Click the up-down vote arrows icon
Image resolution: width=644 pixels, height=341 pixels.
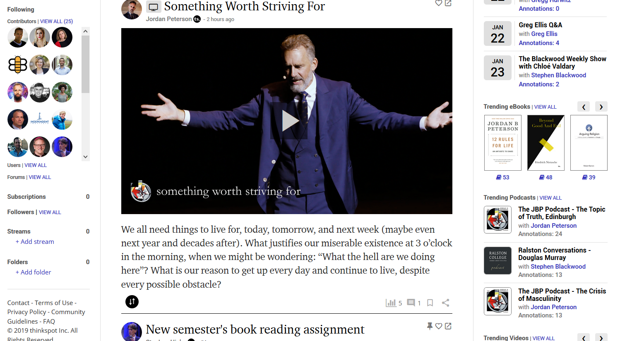click(132, 302)
